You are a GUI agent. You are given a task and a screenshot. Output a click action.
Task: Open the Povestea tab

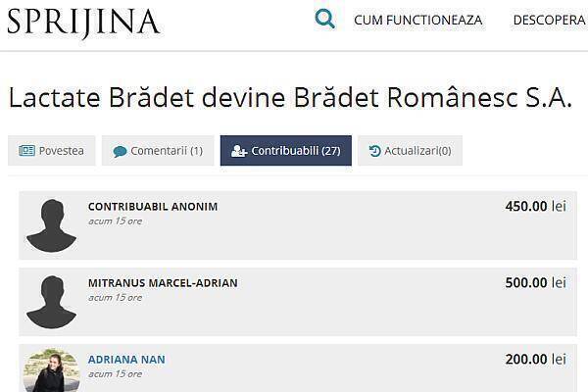(52, 151)
